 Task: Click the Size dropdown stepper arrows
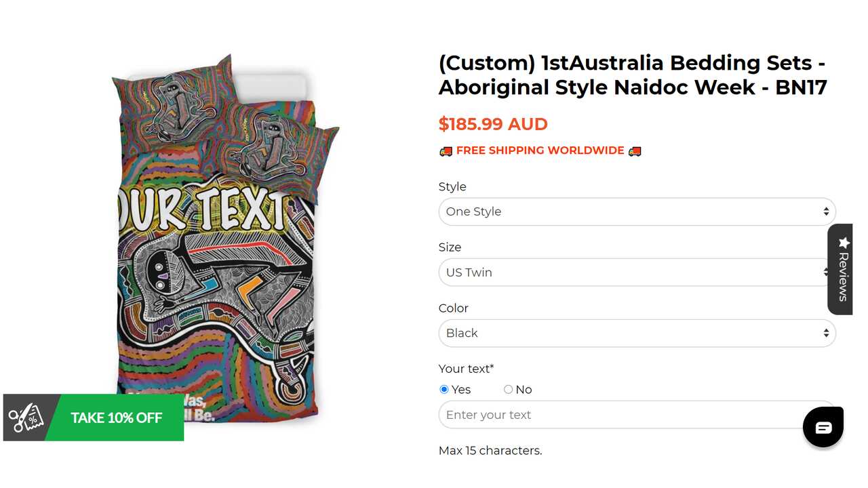click(x=826, y=272)
